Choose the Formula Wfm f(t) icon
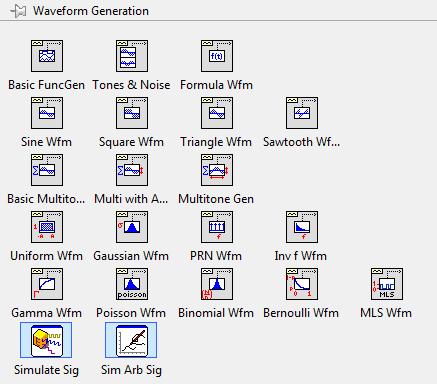 coord(217,56)
